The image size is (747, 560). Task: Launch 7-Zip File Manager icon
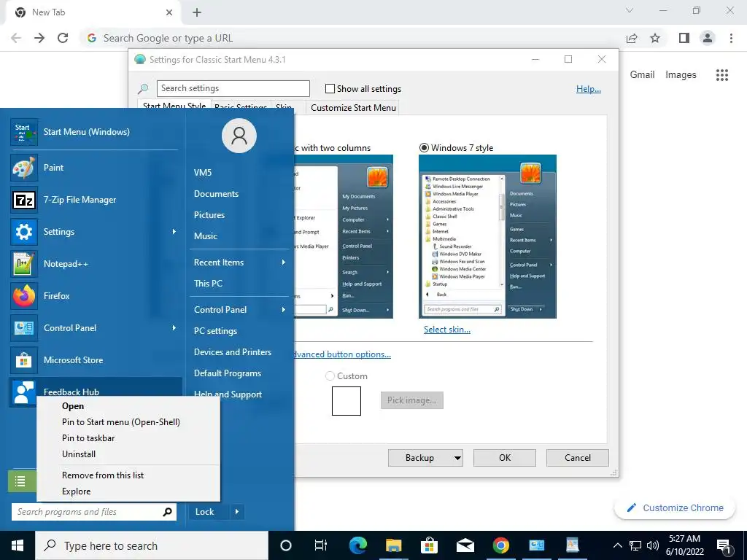coord(24,200)
